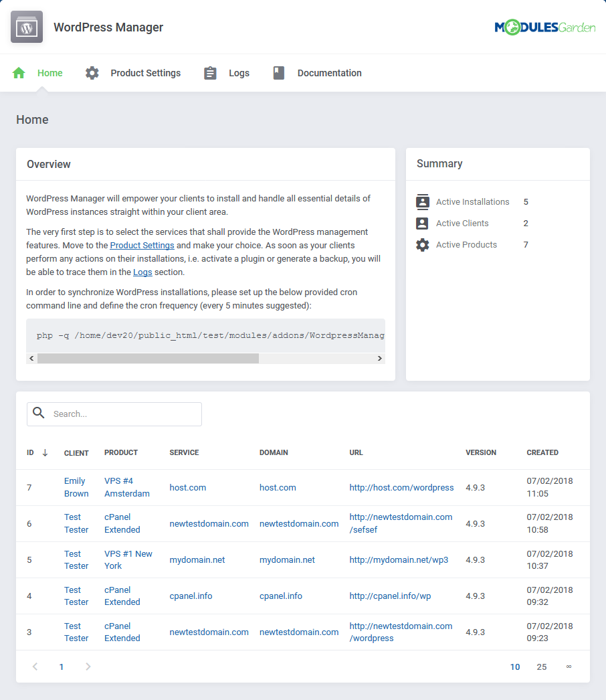
Task: Open URL http://cpanel.info/wp
Action: pyautogui.click(x=390, y=596)
